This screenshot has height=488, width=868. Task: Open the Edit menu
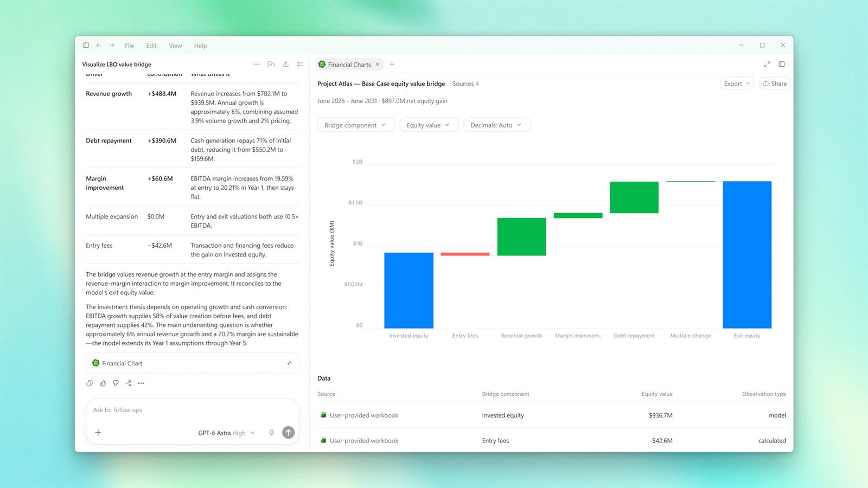(151, 46)
